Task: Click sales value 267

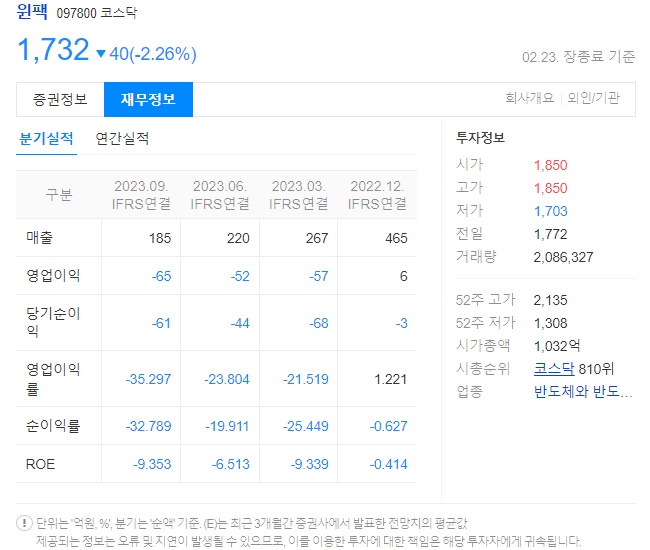Action: pos(317,238)
